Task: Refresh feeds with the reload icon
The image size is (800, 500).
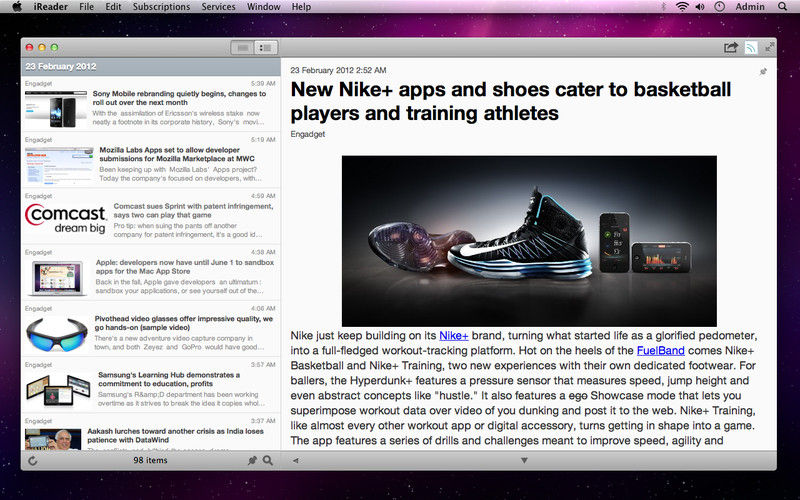Action: (33, 461)
